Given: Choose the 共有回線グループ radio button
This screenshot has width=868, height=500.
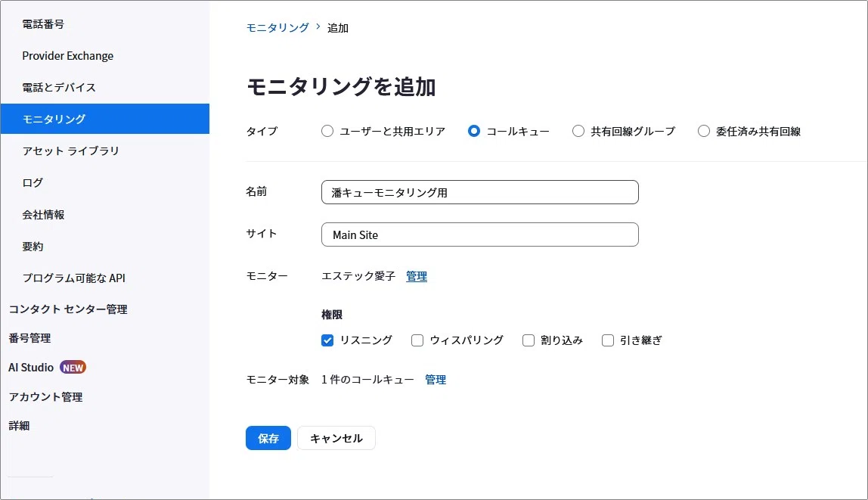Looking at the screenshot, I should pos(578,131).
